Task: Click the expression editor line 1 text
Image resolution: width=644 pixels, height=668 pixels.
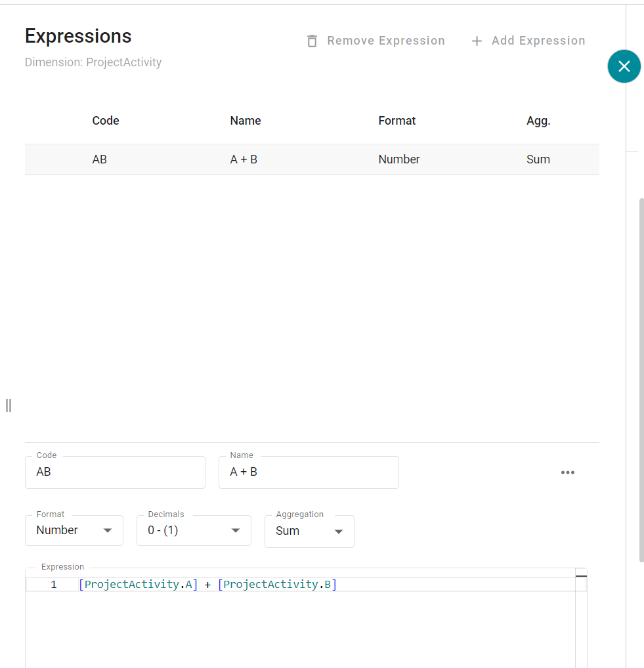Action: click(x=207, y=584)
